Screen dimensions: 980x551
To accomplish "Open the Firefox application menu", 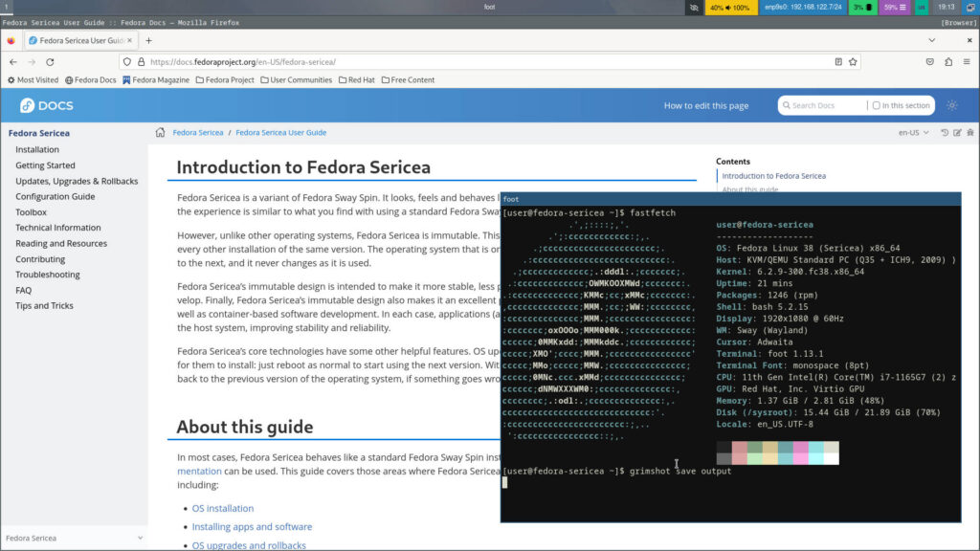I will [x=966, y=59].
